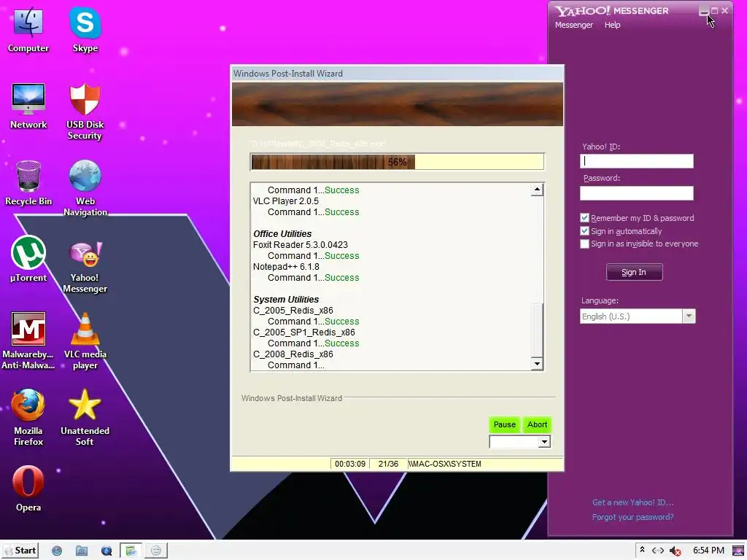The height and width of the screenshot is (560, 747).
Task: Launch Opera from the desktop
Action: (28, 489)
